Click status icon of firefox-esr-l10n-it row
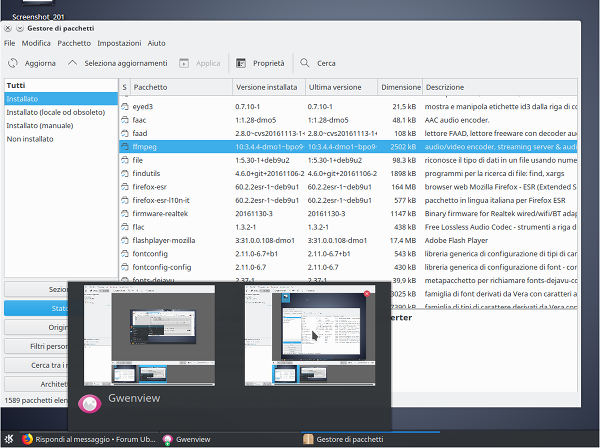This screenshot has height=448, width=600. 125,200
